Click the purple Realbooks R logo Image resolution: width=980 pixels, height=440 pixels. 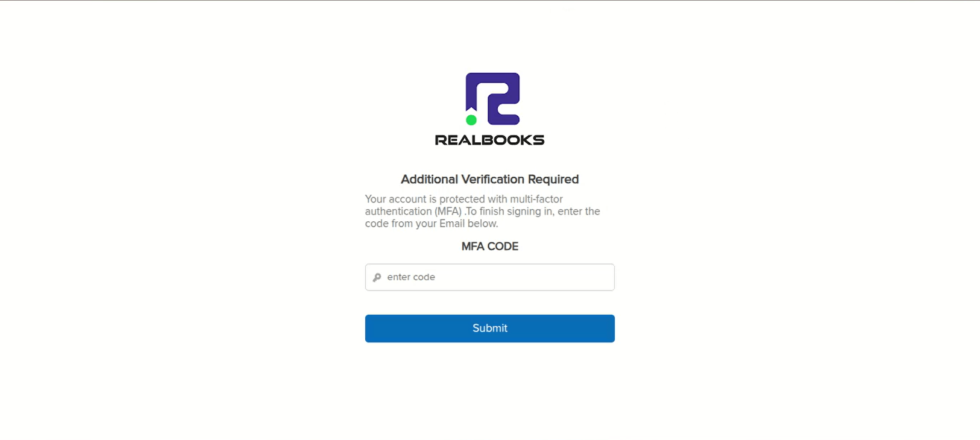click(x=492, y=99)
